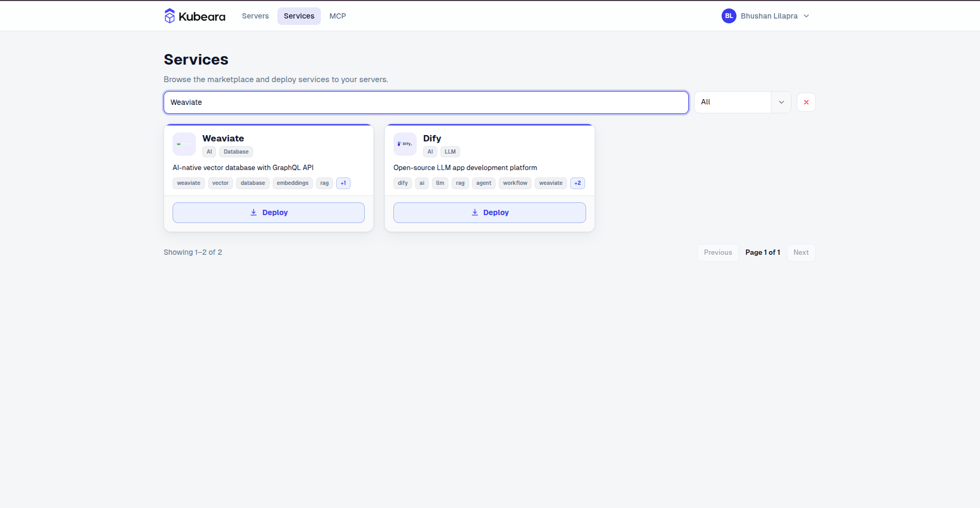Click the 'agent' tag on Dify card
This screenshot has width=980, height=508.
483,183
